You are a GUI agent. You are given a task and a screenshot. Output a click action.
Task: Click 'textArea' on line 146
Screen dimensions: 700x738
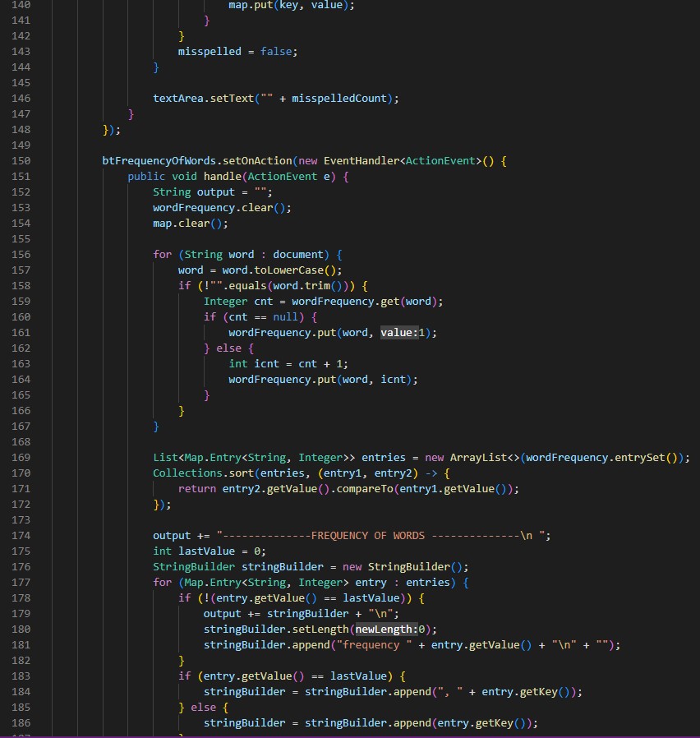pyautogui.click(x=177, y=99)
